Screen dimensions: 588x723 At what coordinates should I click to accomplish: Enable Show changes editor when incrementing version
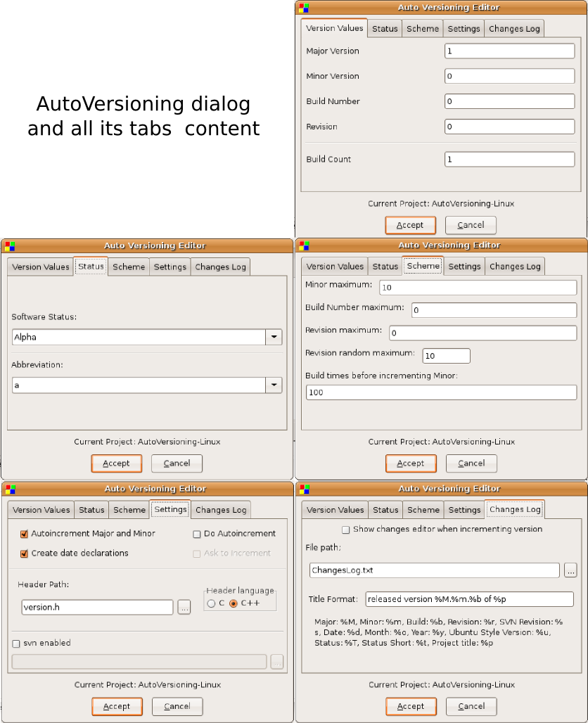[x=345, y=530]
